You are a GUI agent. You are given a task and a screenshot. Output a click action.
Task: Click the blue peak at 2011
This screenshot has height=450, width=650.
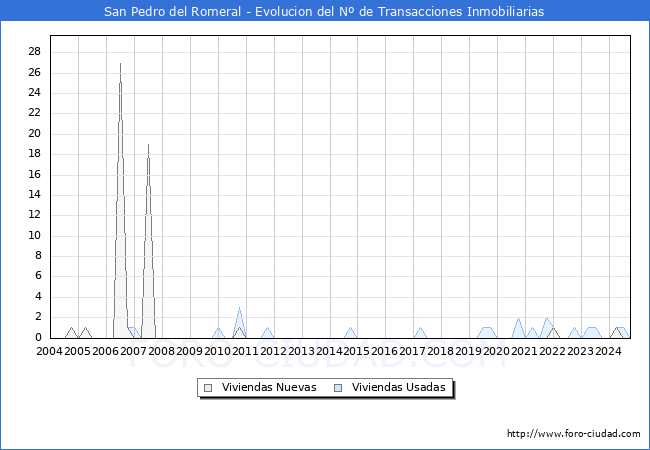pyautogui.click(x=239, y=308)
